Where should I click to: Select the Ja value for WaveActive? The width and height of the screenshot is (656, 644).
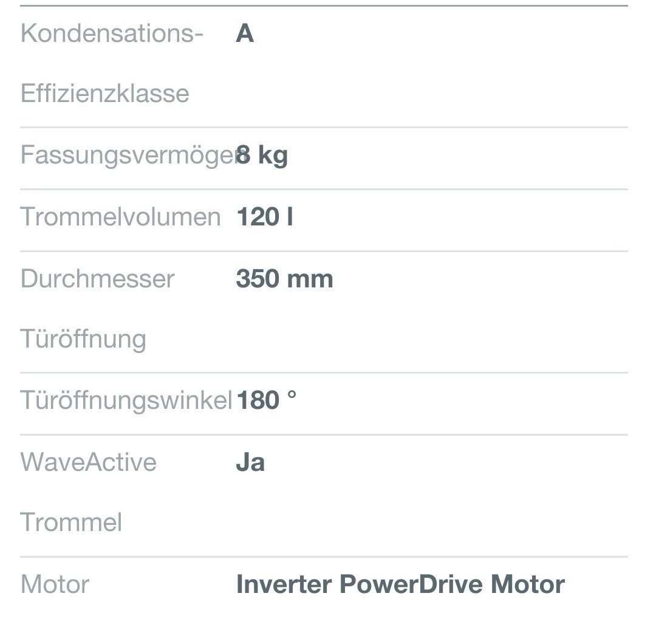coord(250,462)
